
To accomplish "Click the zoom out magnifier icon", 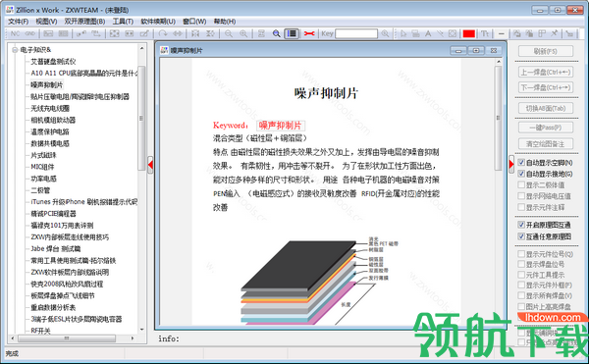I will (x=229, y=33).
